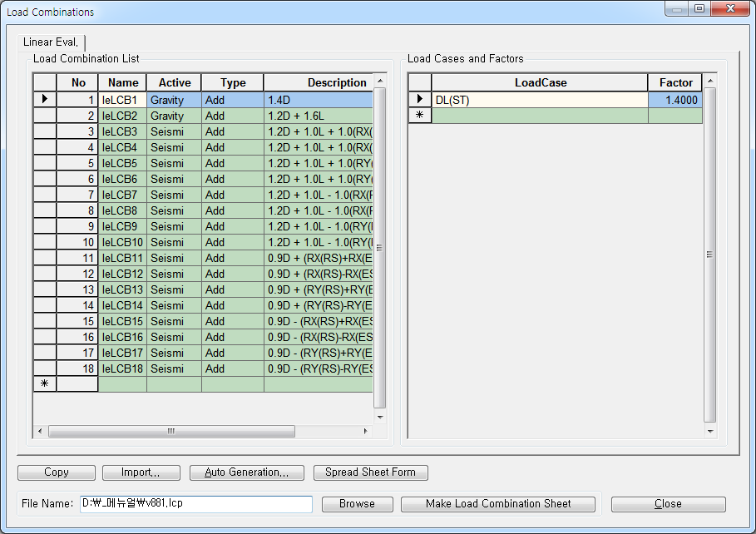Select the new-row asterisk in Load Cases table
Viewport: 756px width, 534px height.
click(x=420, y=116)
